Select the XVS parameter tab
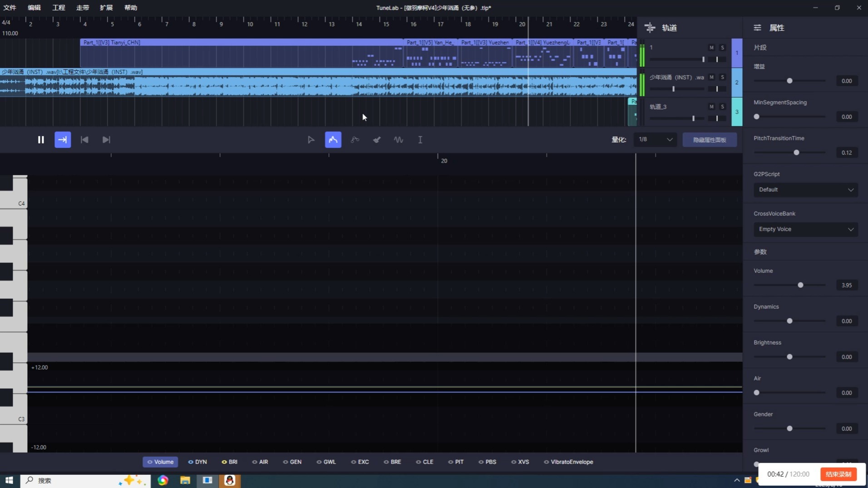The width and height of the screenshot is (868, 488). (520, 462)
